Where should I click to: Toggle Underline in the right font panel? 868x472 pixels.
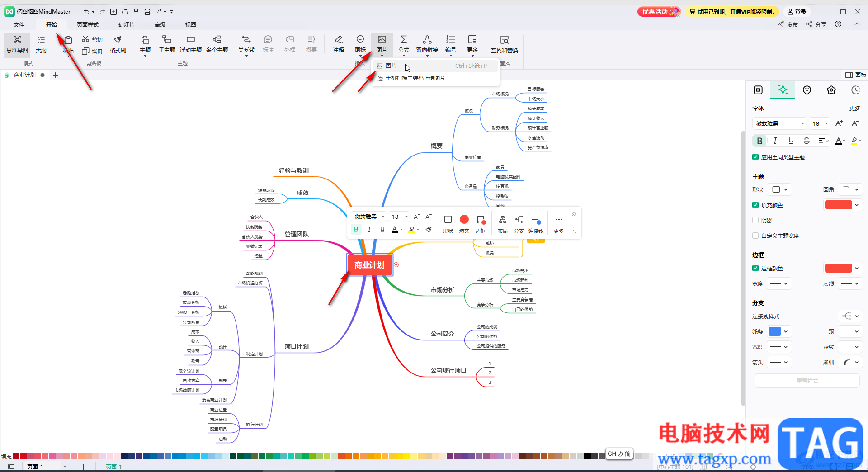(791, 141)
